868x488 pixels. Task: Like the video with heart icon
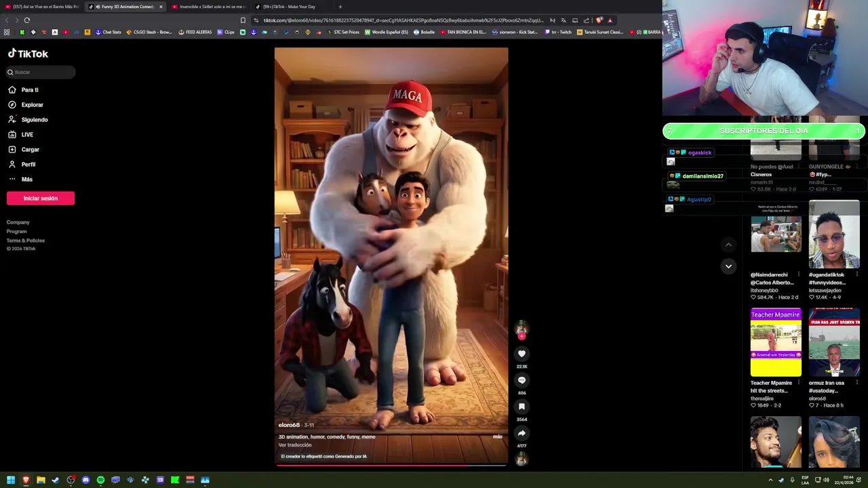[x=521, y=353]
